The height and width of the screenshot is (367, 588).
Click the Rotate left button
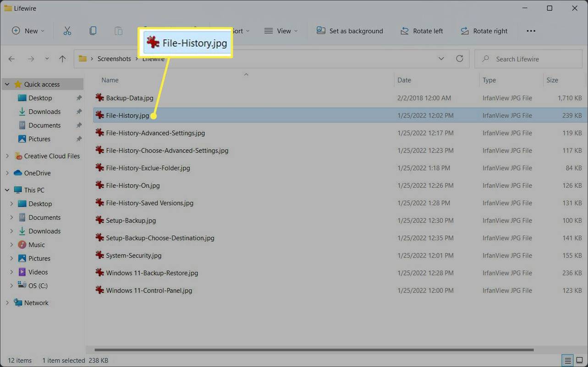click(422, 31)
